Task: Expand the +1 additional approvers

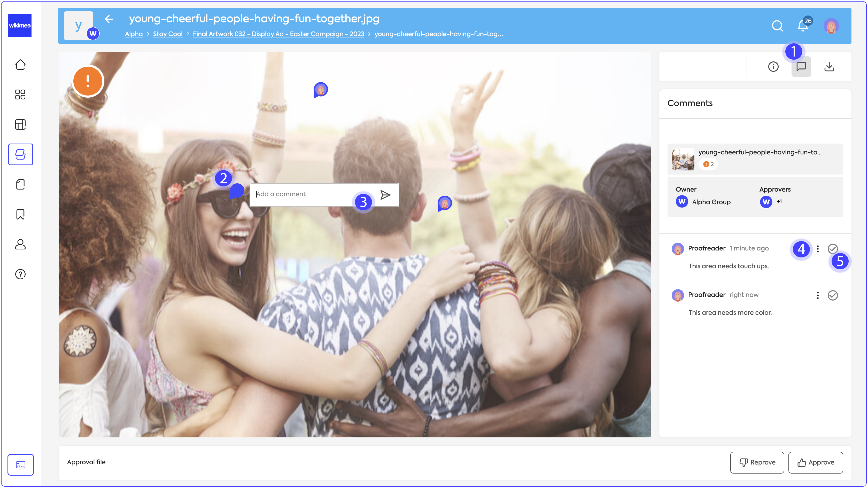Action: tap(779, 201)
